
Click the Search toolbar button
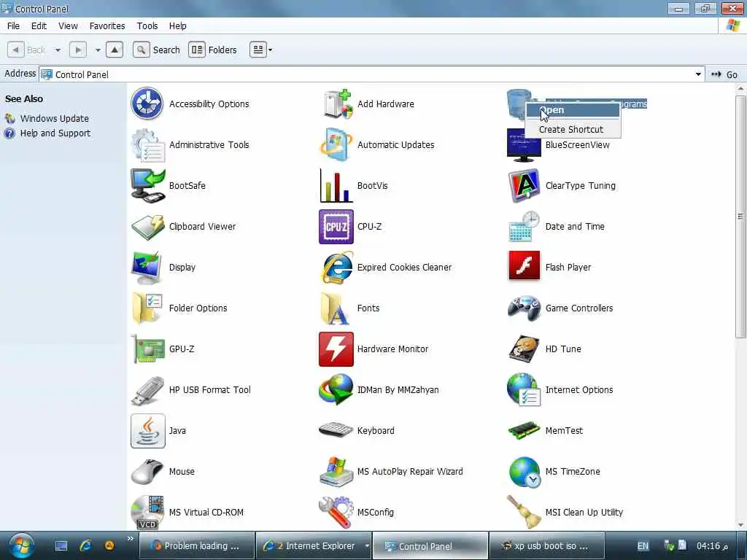pyautogui.click(x=157, y=50)
